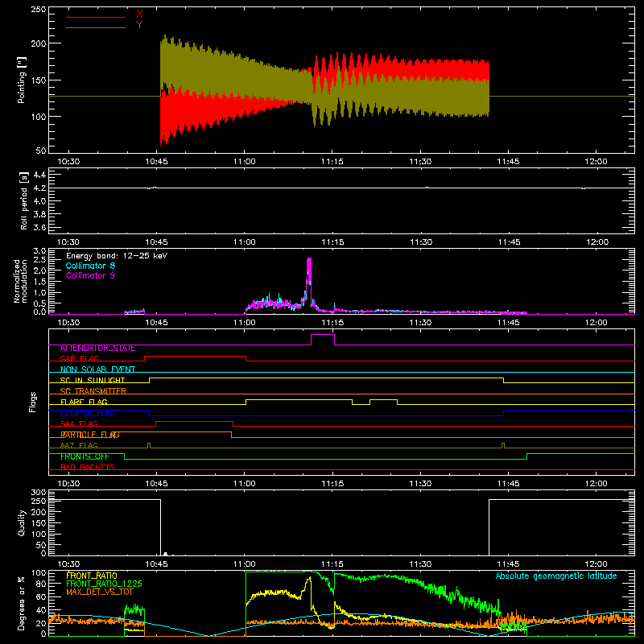Click the green FRONTS_OFF label
The image size is (644, 644).
(85, 456)
